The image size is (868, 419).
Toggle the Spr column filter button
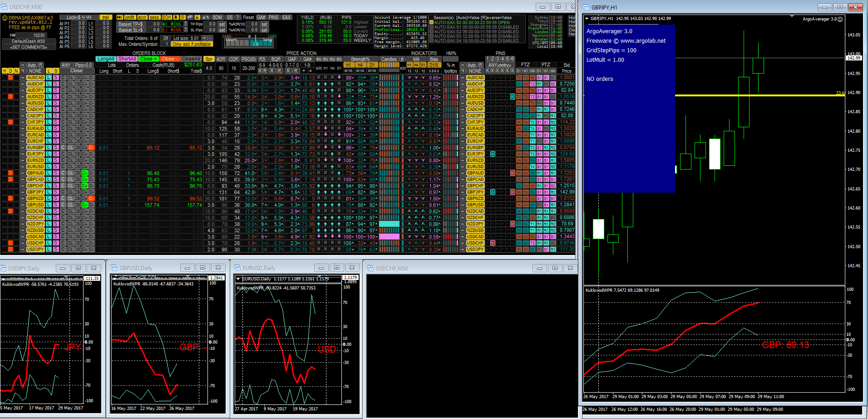click(x=209, y=59)
